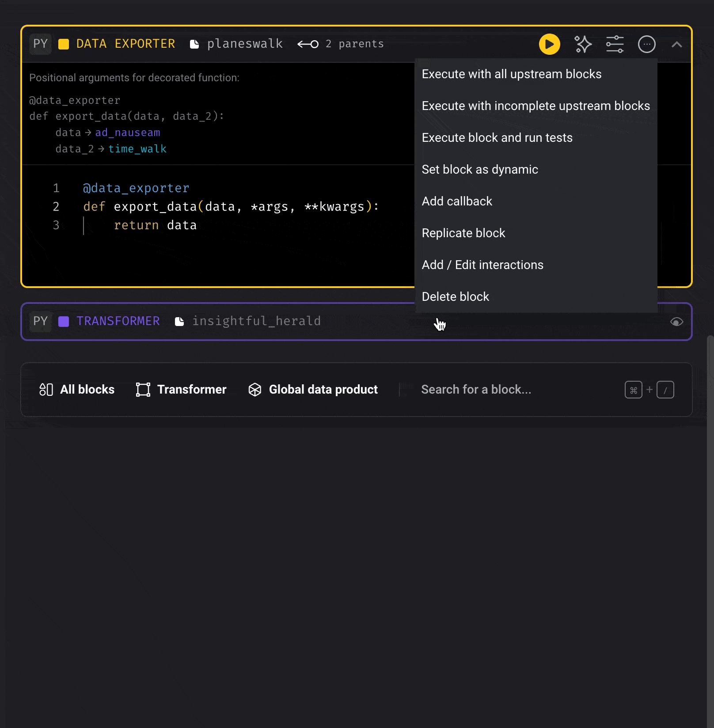The image size is (714, 728).
Task: Open the Global data product button
Action: (313, 390)
